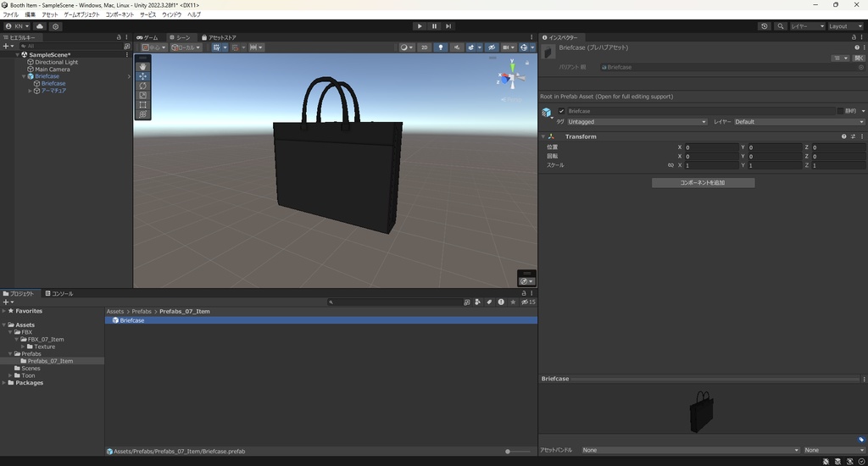Click the Pause button

(x=434, y=26)
